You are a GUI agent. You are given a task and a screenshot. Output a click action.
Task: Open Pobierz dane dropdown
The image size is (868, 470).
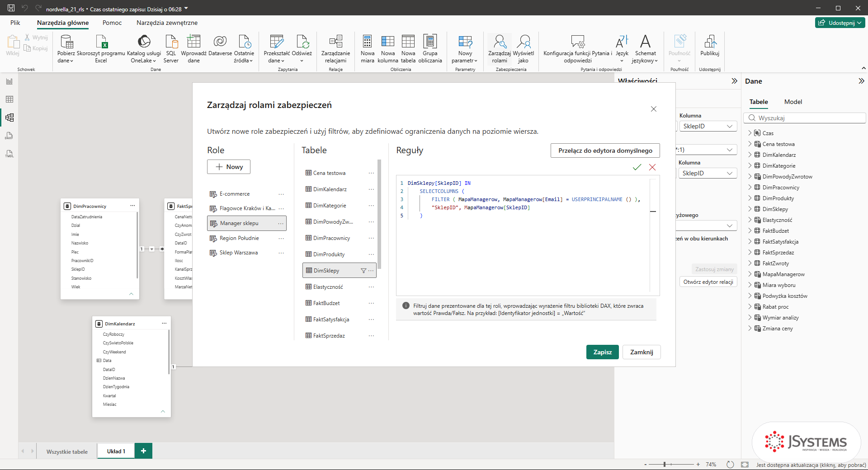pyautogui.click(x=66, y=49)
